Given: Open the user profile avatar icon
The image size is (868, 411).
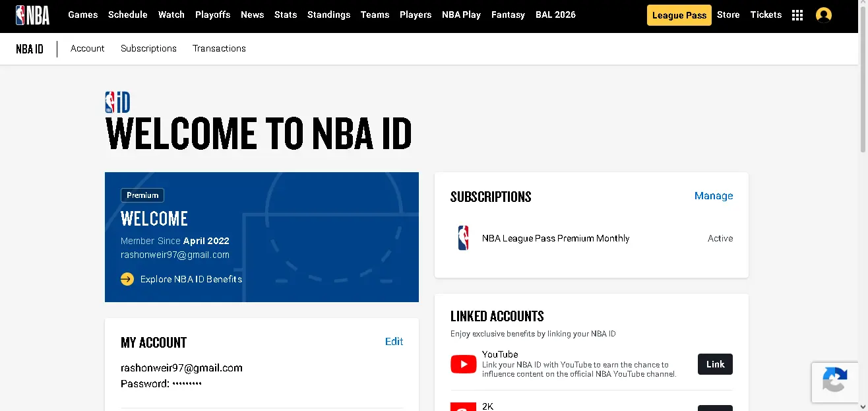Looking at the screenshot, I should click(x=823, y=15).
